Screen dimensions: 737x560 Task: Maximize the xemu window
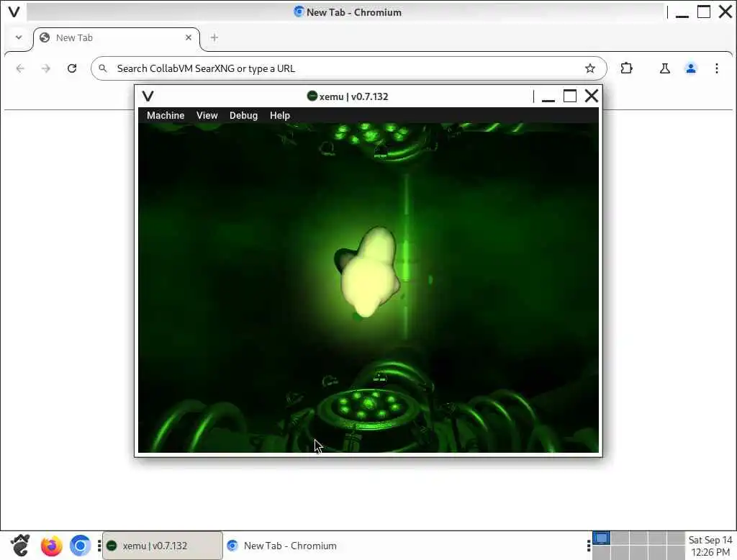(570, 96)
